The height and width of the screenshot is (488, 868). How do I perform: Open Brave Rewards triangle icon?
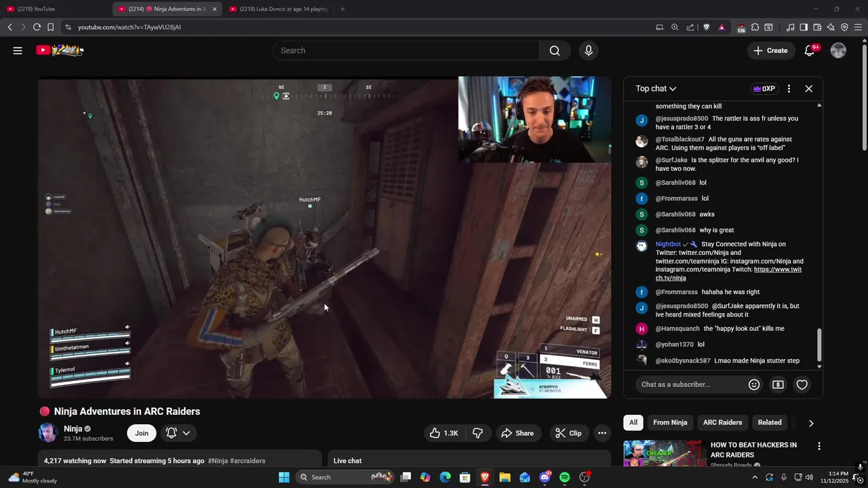[722, 27]
